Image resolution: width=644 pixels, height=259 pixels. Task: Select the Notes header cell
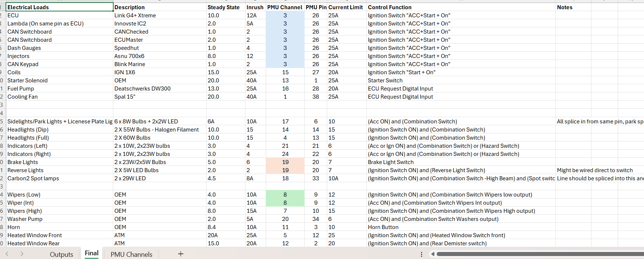pos(573,7)
